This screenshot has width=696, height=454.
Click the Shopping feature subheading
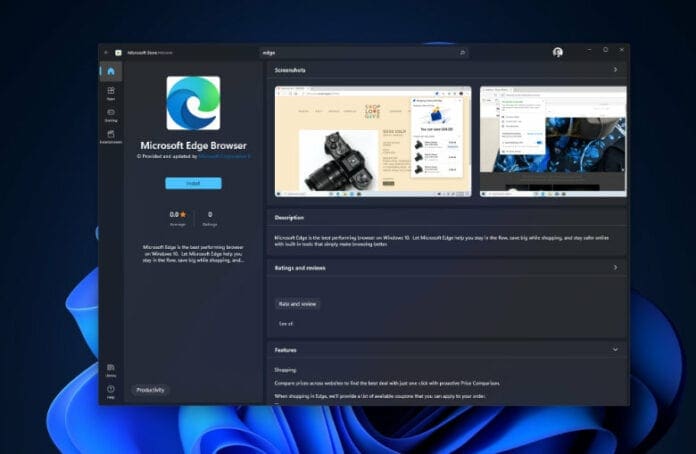(285, 370)
